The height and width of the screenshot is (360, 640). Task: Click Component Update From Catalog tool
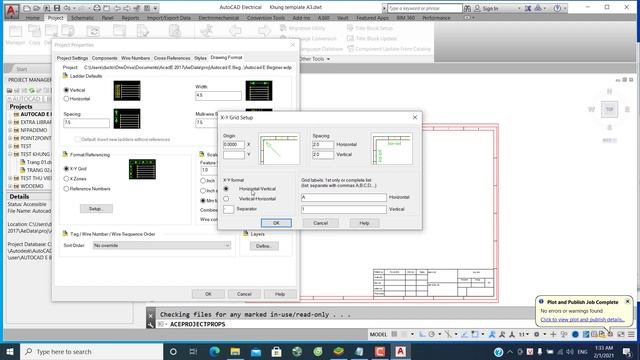click(389, 49)
